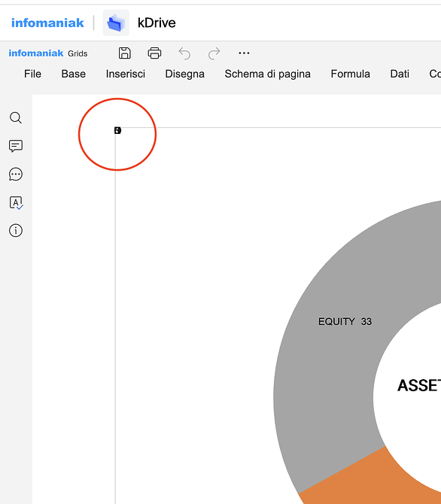Click the small black icon at sheet corner
The image size is (441, 504).
tap(117, 130)
